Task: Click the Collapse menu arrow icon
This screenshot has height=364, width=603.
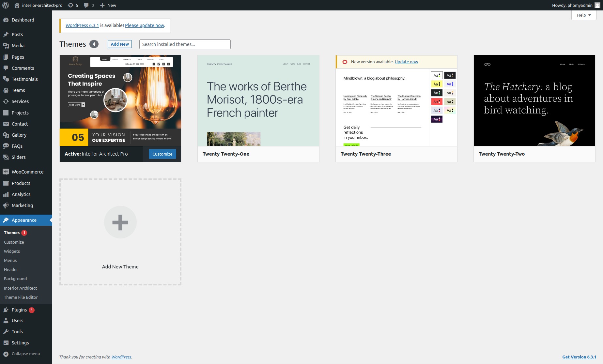Action: (6, 354)
